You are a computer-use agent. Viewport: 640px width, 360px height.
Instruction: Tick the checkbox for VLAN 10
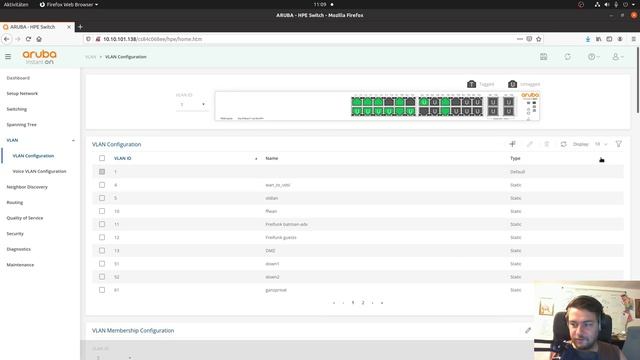(102, 211)
